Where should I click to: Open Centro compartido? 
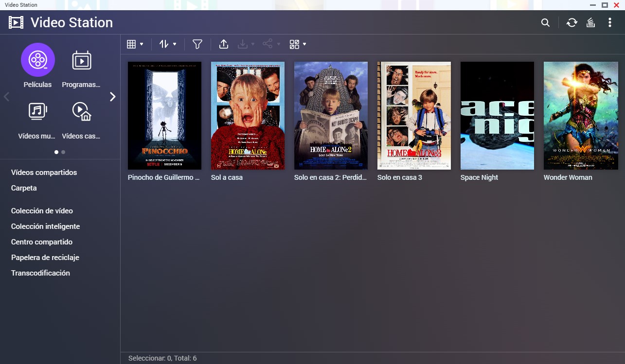42,242
